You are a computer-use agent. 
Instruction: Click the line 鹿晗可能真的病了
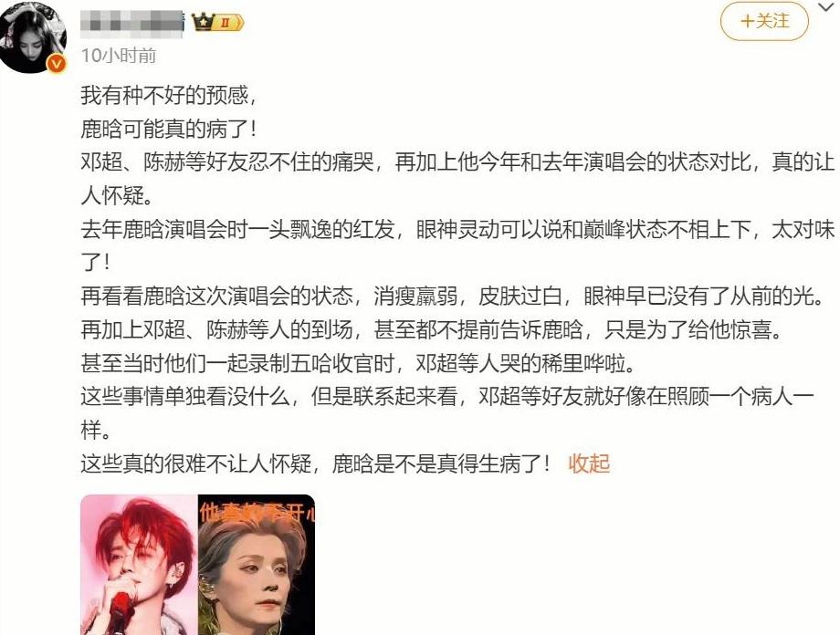[169, 129]
